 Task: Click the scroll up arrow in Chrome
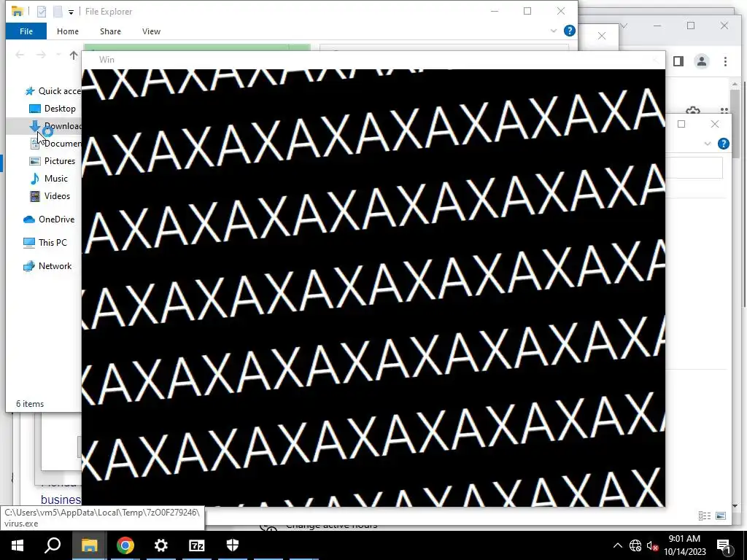[735, 84]
